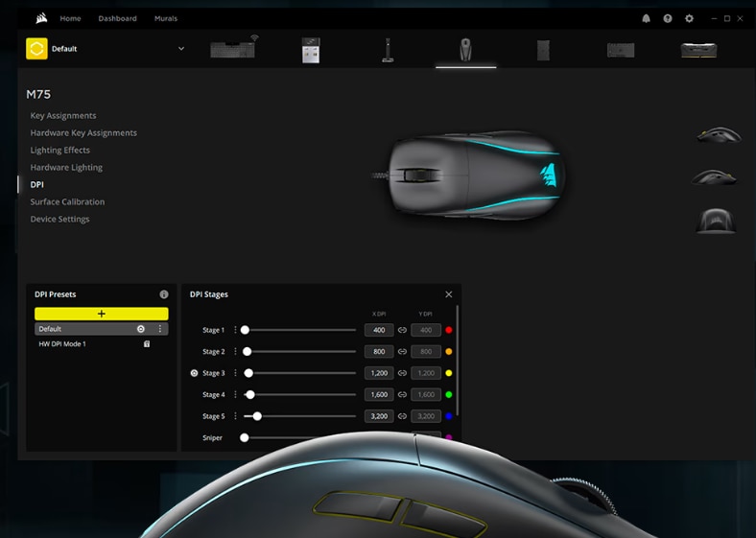Screen dimensions: 756x538
Task: Open the notifications bell
Action: (646, 18)
